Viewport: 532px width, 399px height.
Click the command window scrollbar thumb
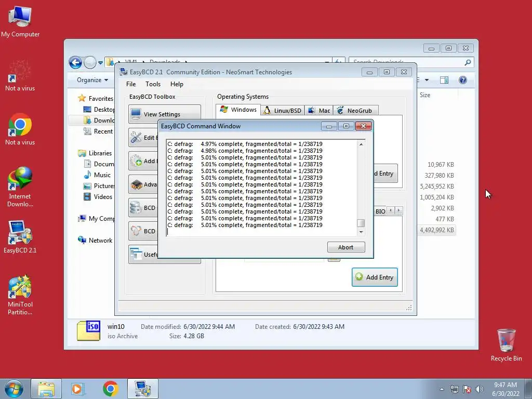[x=361, y=223]
